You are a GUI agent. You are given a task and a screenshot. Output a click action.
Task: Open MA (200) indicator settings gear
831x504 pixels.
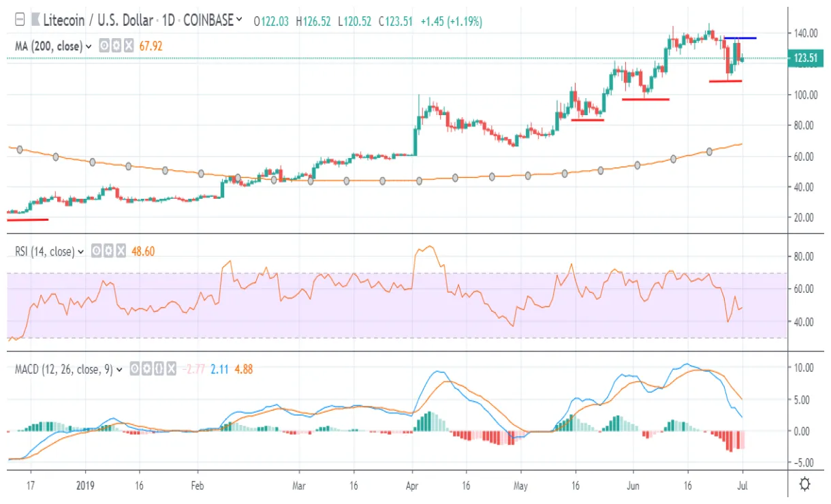pos(116,46)
